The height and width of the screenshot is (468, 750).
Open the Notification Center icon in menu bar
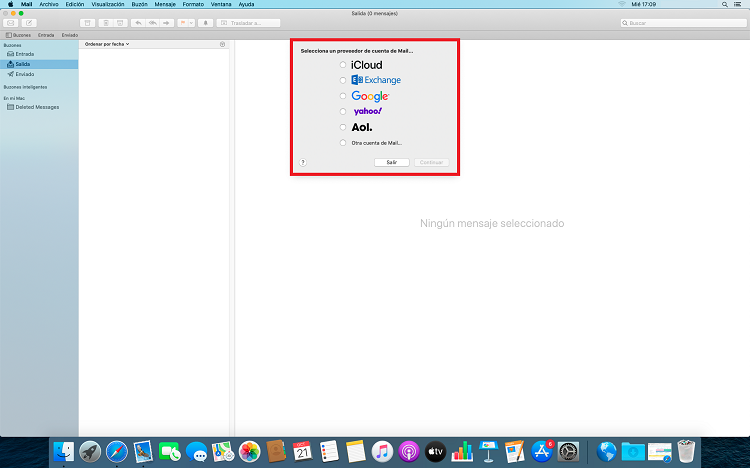pyautogui.click(x=738, y=4)
